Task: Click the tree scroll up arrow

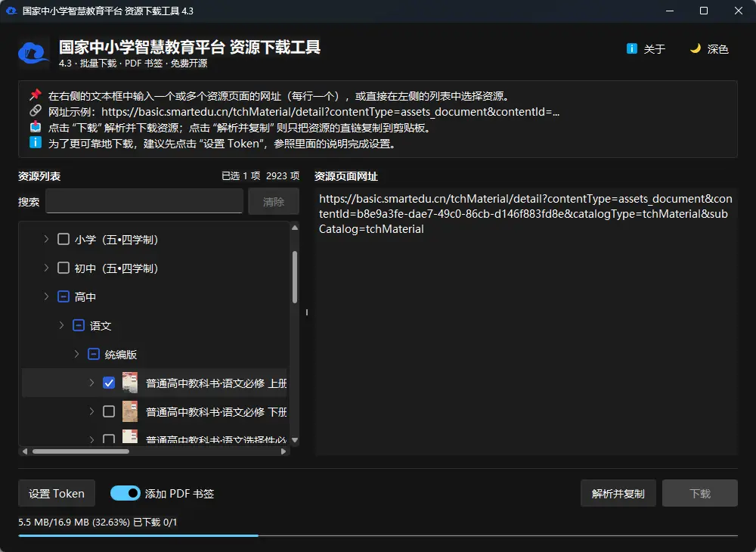Action: pos(295,228)
